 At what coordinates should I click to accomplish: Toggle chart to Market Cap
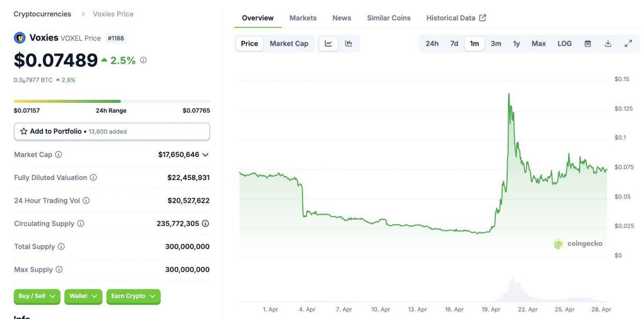289,43
